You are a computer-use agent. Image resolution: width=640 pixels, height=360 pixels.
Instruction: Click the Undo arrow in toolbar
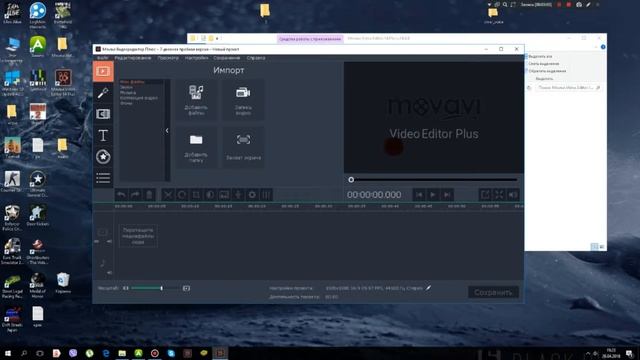point(121,195)
